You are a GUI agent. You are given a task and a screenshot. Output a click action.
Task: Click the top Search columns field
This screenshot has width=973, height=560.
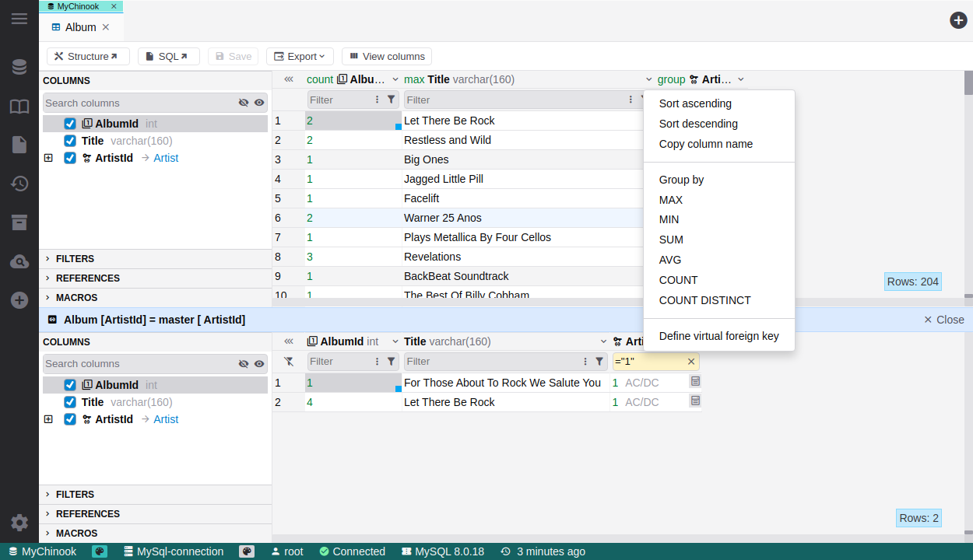(x=139, y=103)
